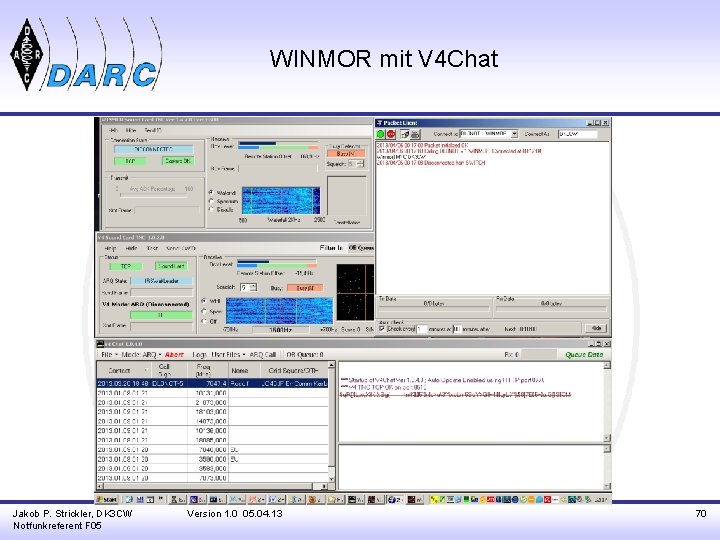Viewport: 720px width, 540px height.
Task: Click the contact list scroll-up arrow
Action: point(332,365)
